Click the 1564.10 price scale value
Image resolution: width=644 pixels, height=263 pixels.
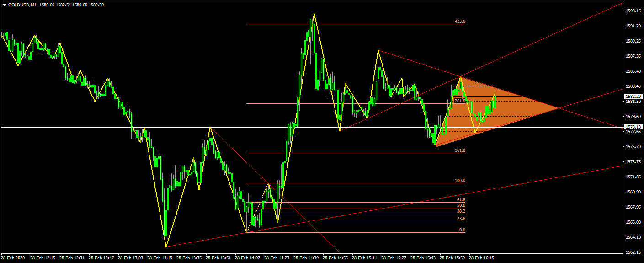pyautogui.click(x=633, y=237)
